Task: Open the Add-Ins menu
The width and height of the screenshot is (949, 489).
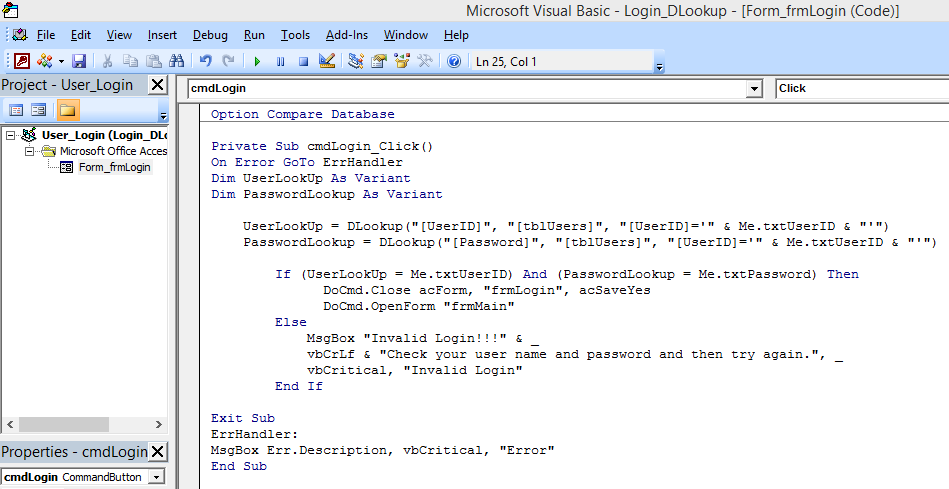Action: [x=347, y=35]
